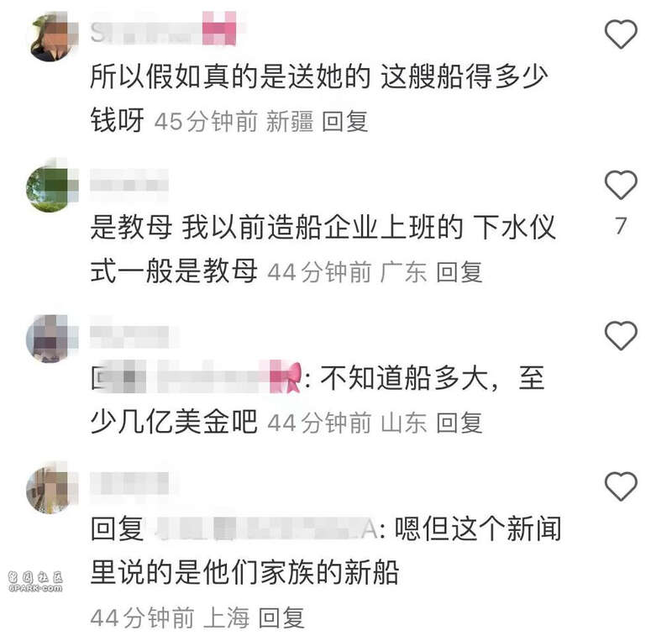The height and width of the screenshot is (636, 672).
Task: Reply to the 山东 comment about 几亿美金
Action: [x=459, y=423]
